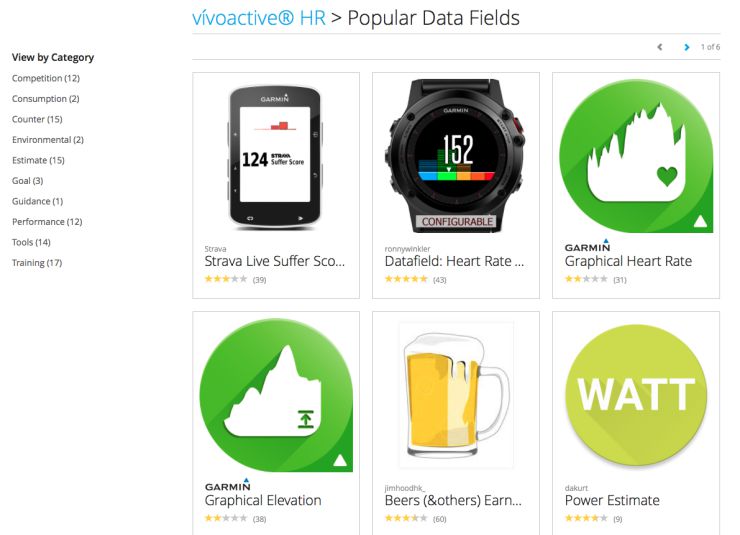Go to the previous page arrow
740x535 pixels.
pyautogui.click(x=660, y=47)
